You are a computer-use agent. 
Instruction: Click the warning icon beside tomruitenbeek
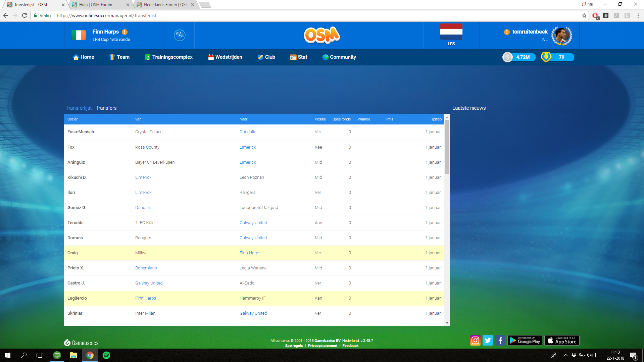507,32
